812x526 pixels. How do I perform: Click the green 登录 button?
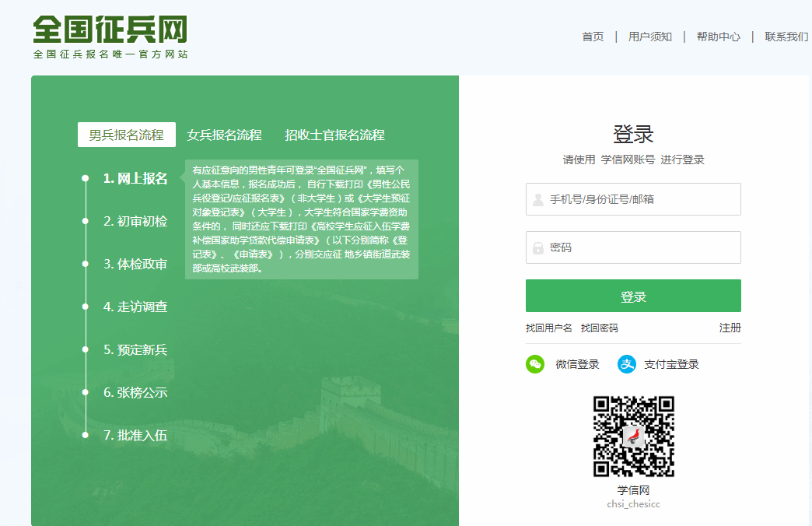click(633, 296)
